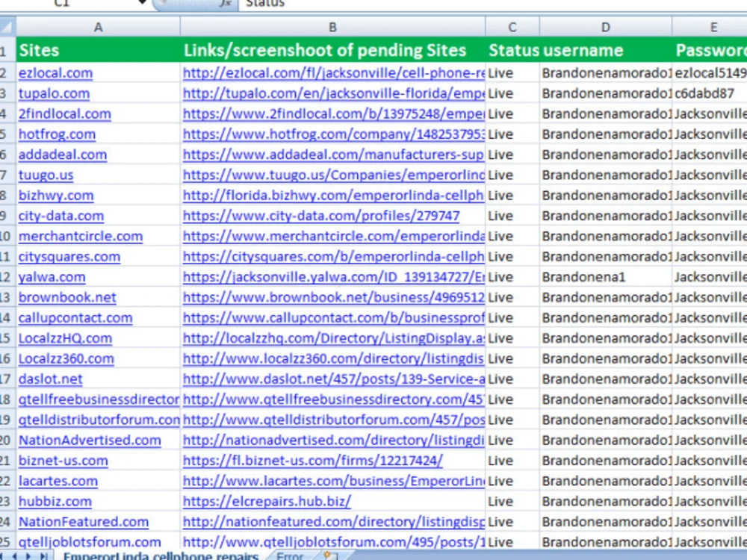Viewport: 747px width, 560px height.
Task: Open the bizhwy.com site link
Action: tap(56, 196)
